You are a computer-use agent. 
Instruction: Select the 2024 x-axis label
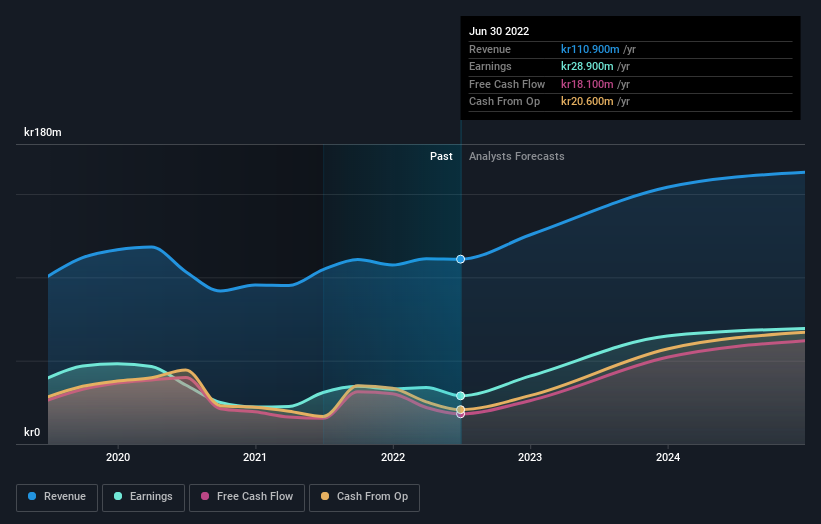point(668,458)
